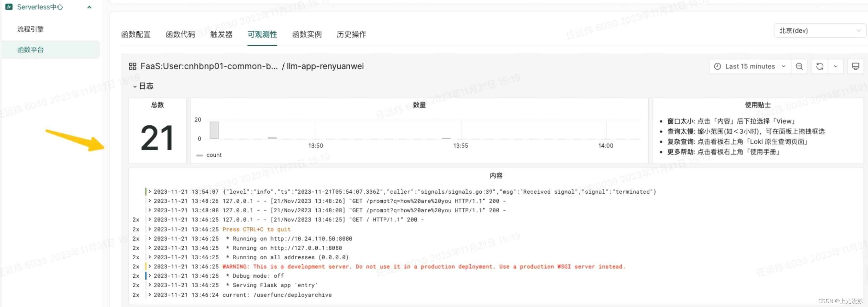Screen dimensions: 868x307
Task: Click the 复杂查询 Loki tip line
Action: pos(738,142)
